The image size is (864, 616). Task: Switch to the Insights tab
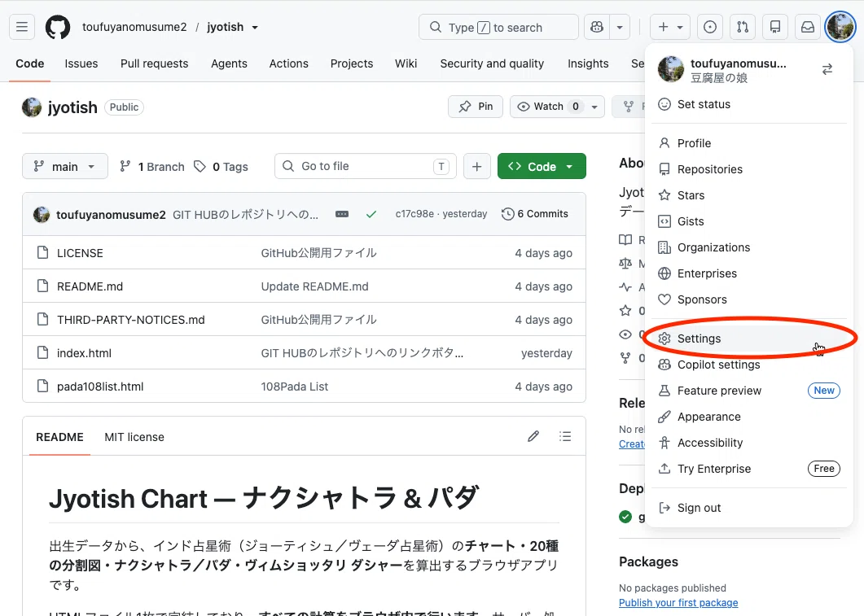coord(588,63)
